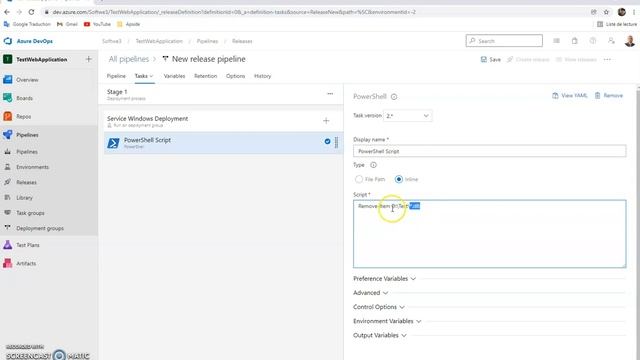Open Repos from the sidebar
The width and height of the screenshot is (640, 360).
23,116
